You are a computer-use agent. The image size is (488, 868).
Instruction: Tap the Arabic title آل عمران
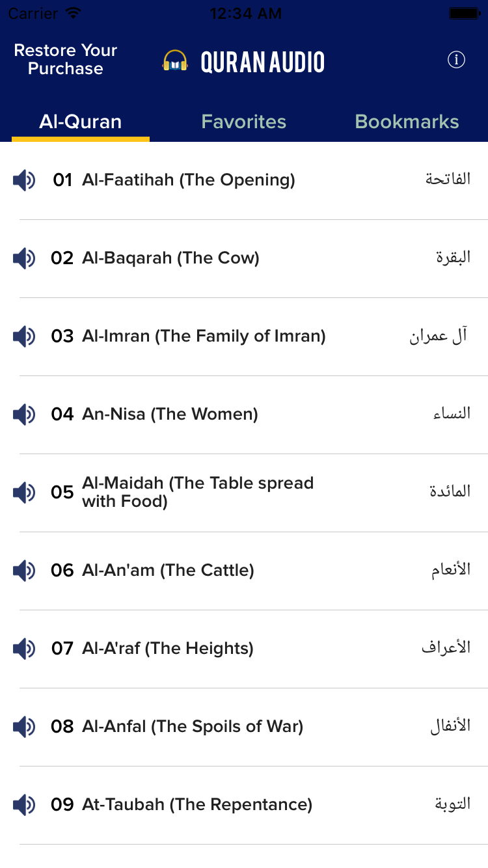pos(439,336)
